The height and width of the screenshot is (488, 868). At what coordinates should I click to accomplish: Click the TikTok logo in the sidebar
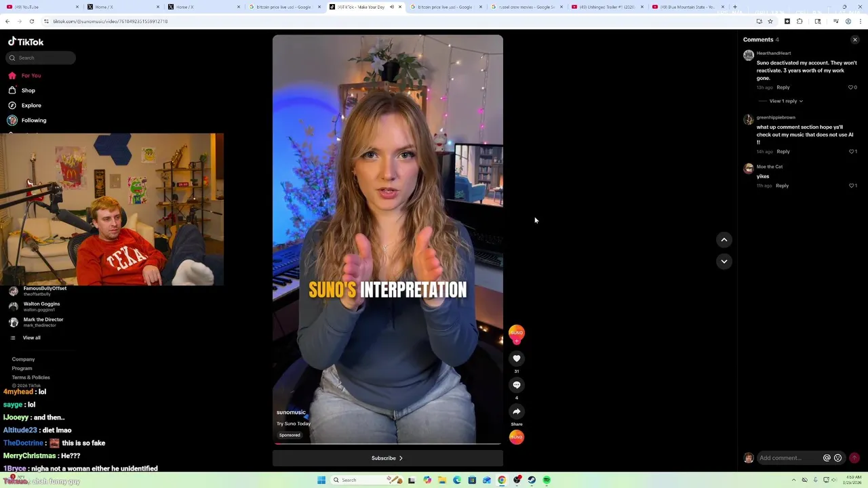point(26,41)
